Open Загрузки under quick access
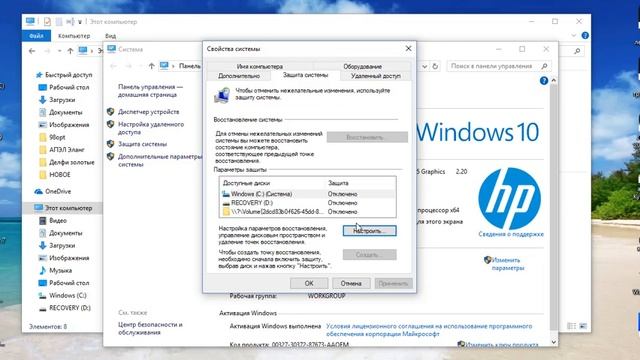Screen dimensions: 640x360 click(57, 100)
